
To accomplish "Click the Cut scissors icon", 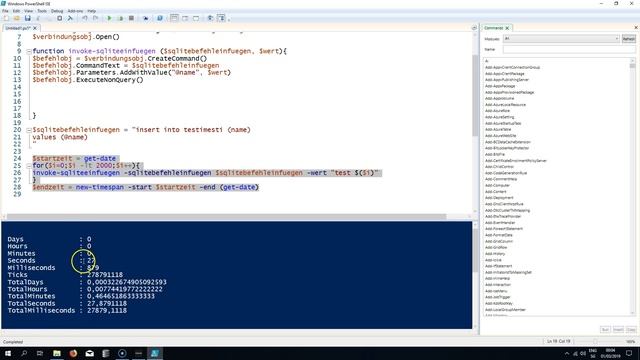I will coord(38,18).
